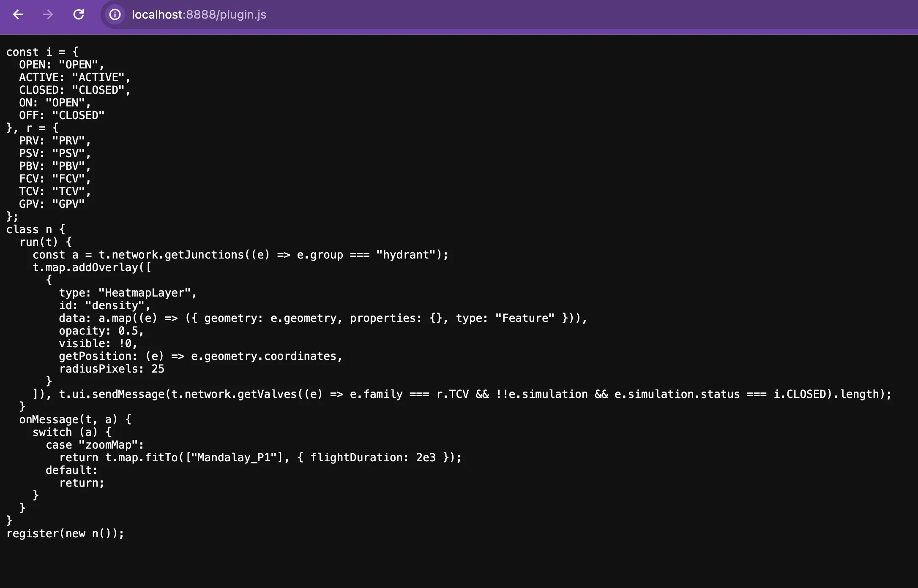Click the line 'PBV: "PBV",'
The height and width of the screenshot is (588, 918).
pos(55,166)
